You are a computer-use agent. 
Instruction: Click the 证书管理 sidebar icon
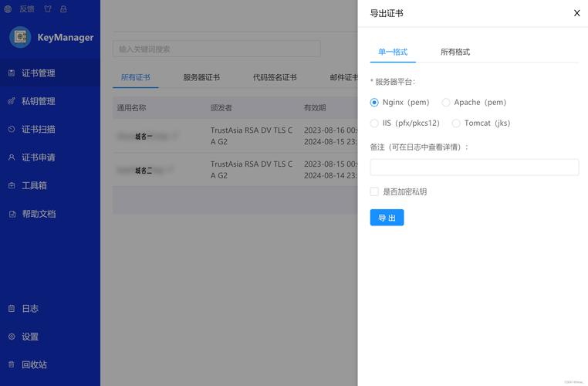pos(12,73)
